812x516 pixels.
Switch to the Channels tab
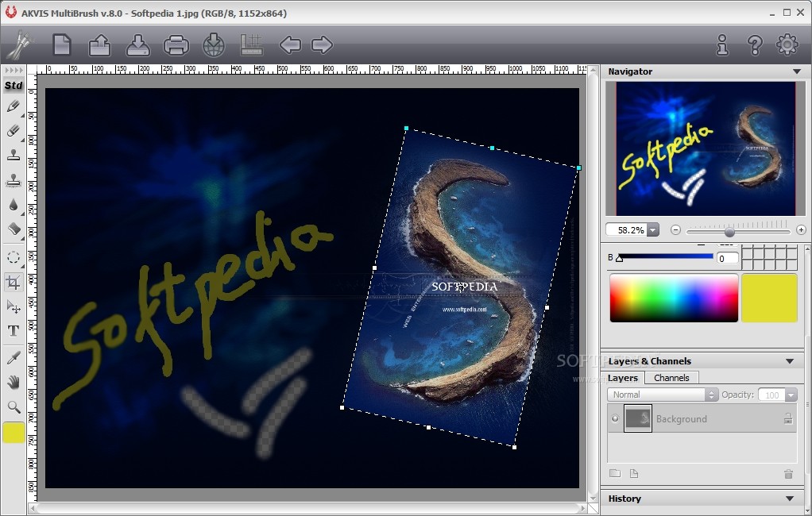pyautogui.click(x=671, y=378)
